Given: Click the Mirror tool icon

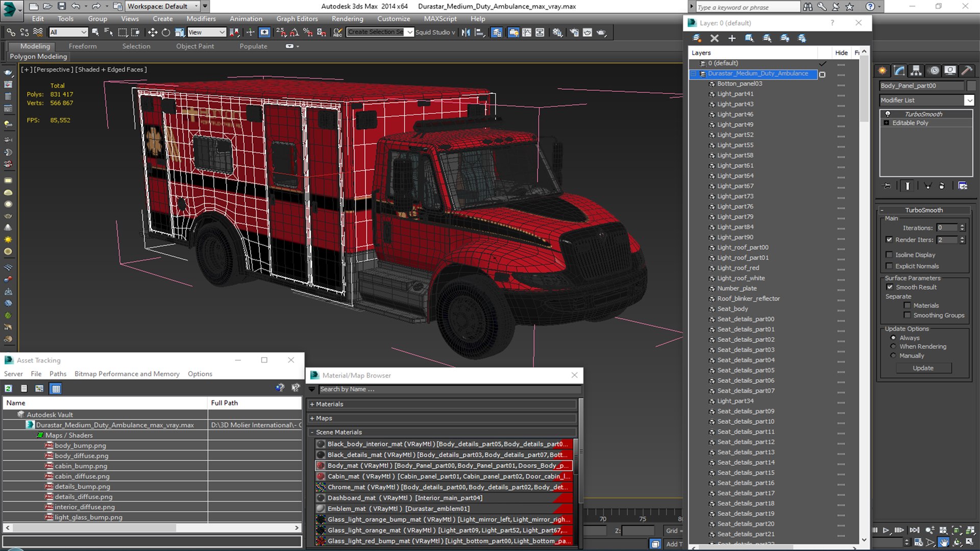Looking at the screenshot, I should coord(465,32).
